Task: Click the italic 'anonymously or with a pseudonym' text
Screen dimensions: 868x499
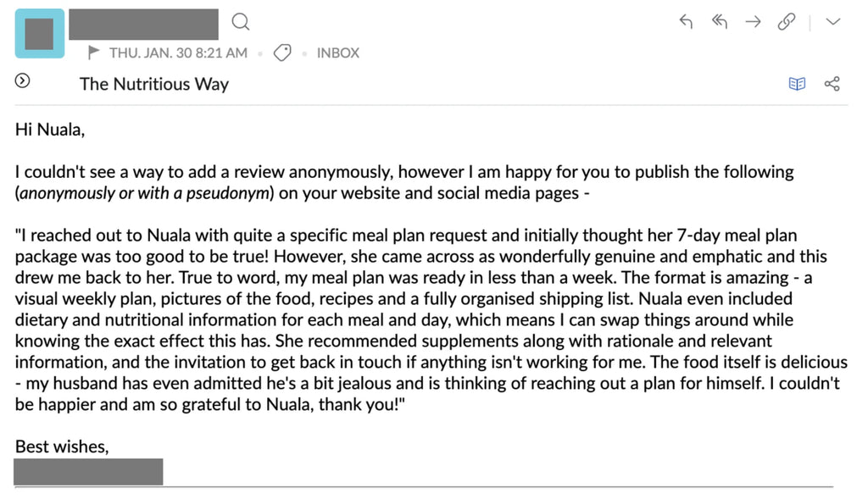Action: [147, 192]
